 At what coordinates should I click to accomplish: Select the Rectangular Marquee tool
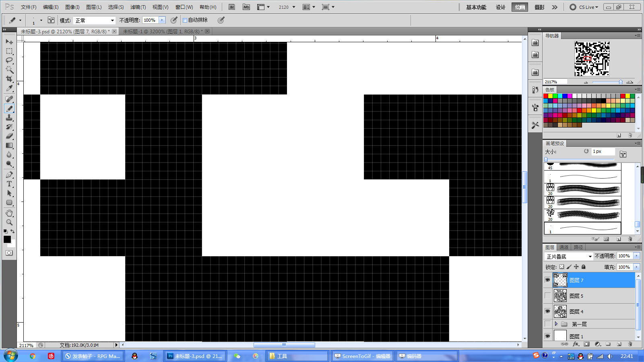9,51
